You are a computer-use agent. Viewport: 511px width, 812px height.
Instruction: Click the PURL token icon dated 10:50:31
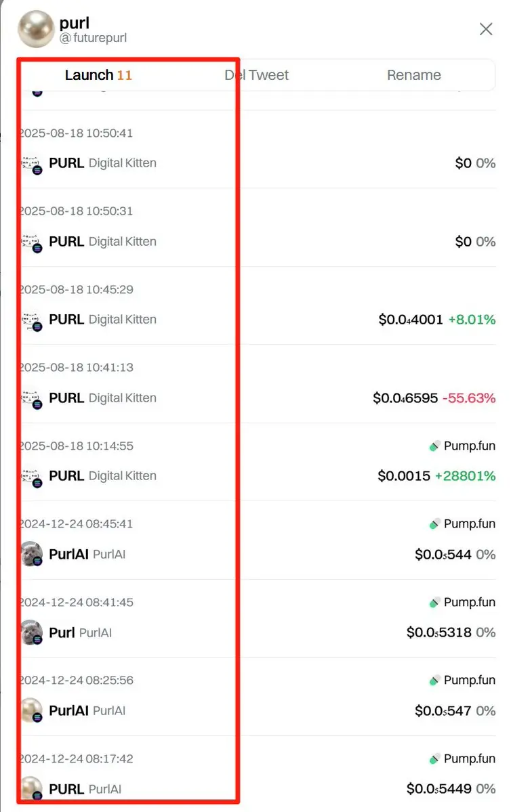coord(32,243)
